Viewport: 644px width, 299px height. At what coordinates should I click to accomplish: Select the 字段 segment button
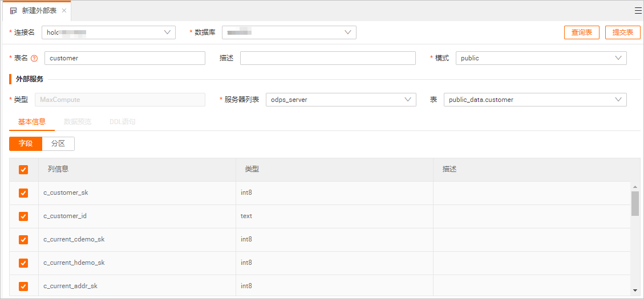[26, 144]
